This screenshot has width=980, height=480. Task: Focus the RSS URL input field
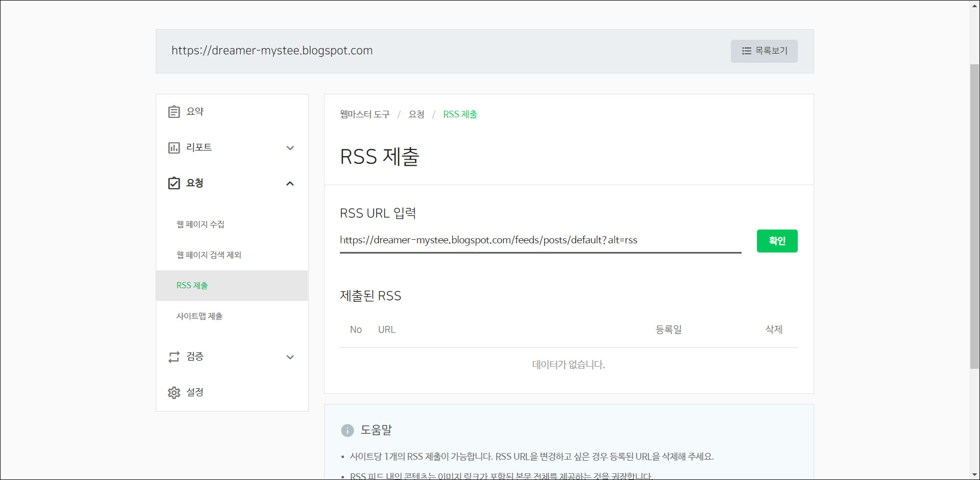click(x=541, y=240)
